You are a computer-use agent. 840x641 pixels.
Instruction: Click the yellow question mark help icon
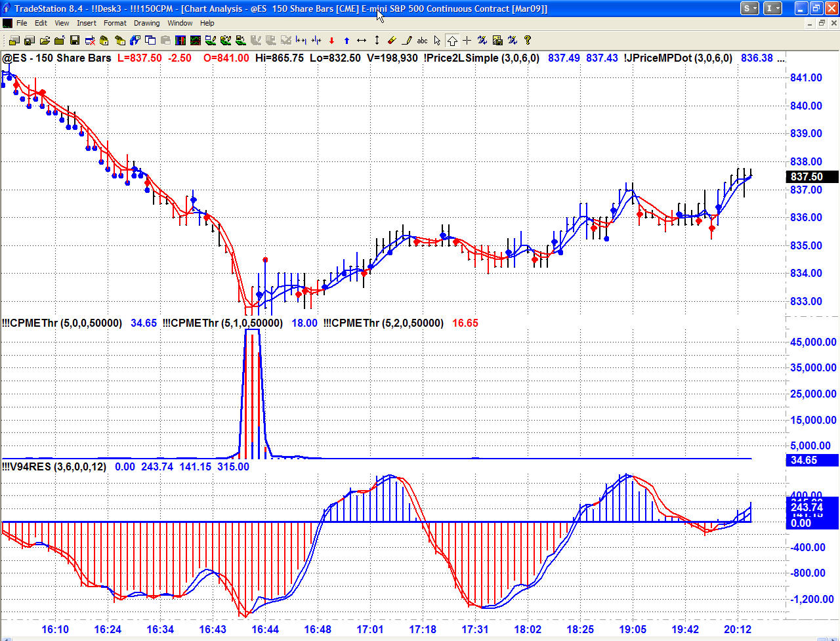point(528,41)
